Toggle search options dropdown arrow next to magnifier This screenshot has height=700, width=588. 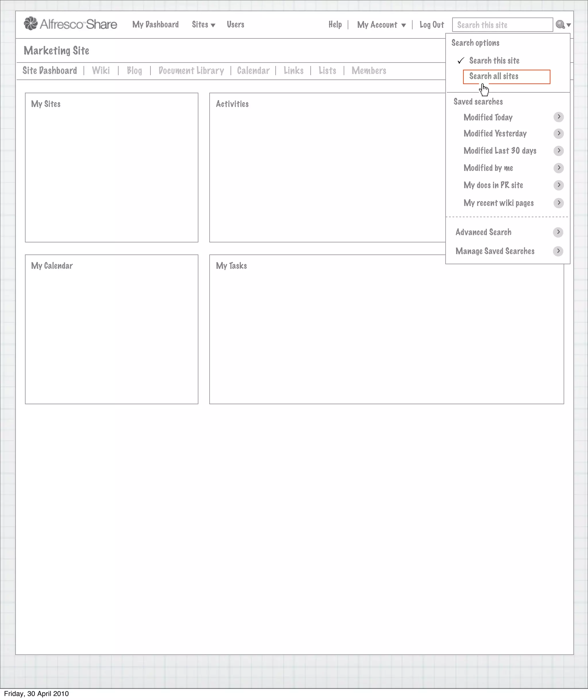(569, 25)
